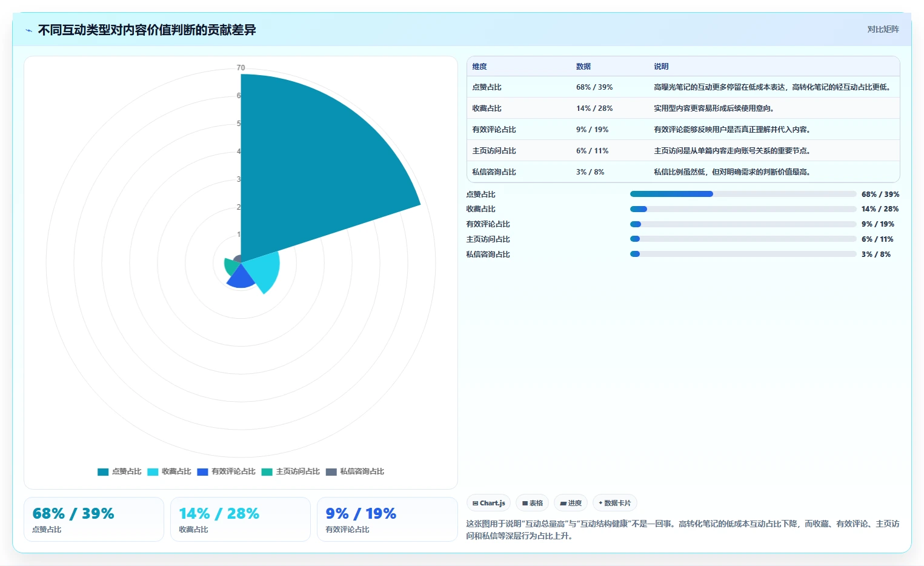Click description 主页访问是从单篇内容走向账号关系的重要节点。
The height and width of the screenshot is (566, 924).
(732, 151)
